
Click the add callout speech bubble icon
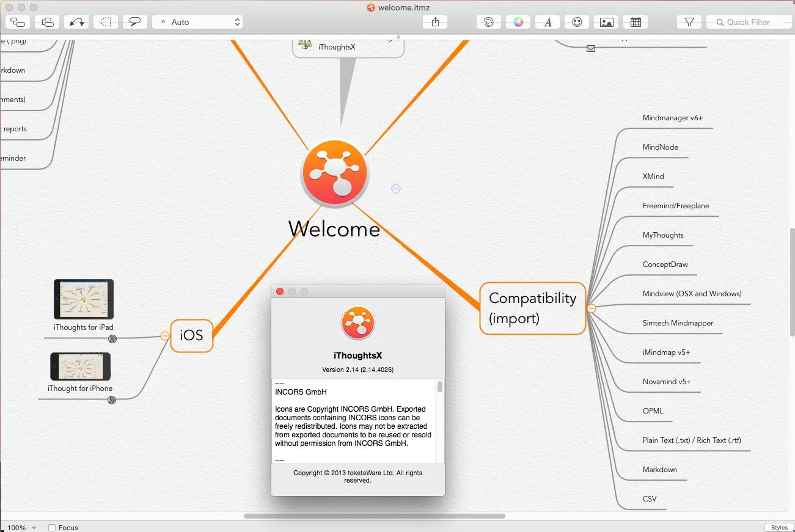[135, 22]
